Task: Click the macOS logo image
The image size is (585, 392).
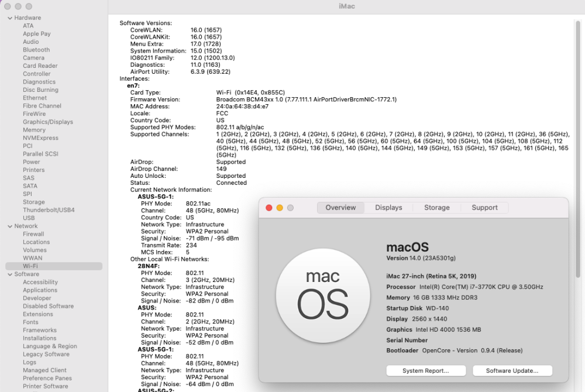Action: [323, 296]
